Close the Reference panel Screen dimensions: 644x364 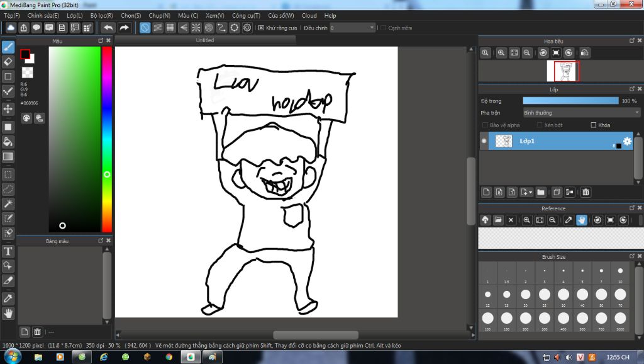(640, 208)
